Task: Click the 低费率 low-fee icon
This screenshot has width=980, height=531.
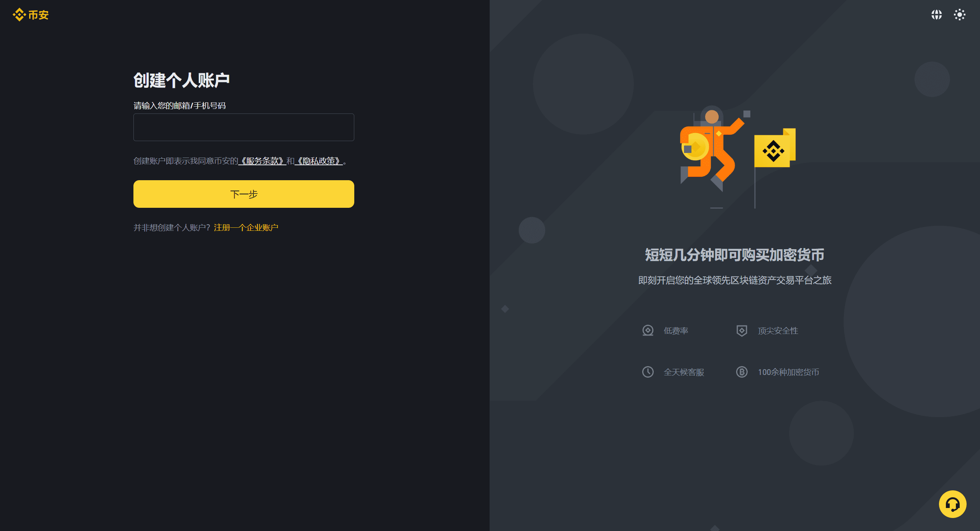Action: click(x=648, y=330)
